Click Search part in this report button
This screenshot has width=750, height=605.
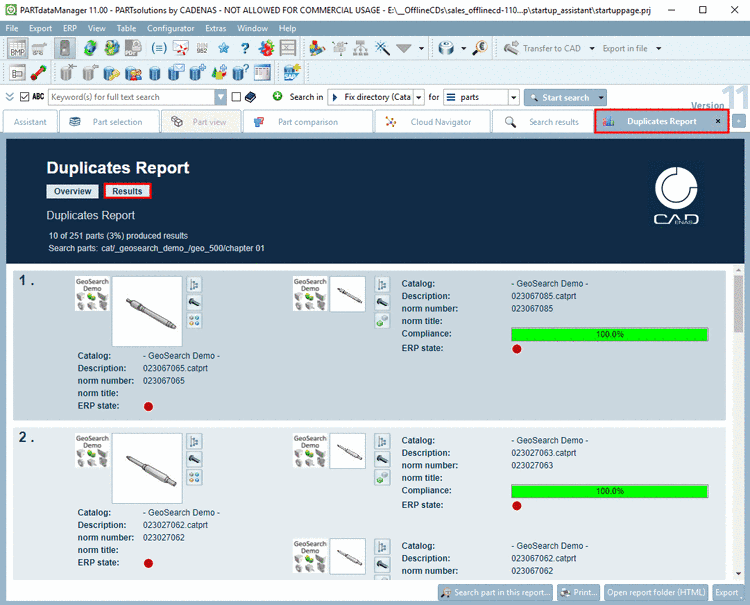point(495,593)
